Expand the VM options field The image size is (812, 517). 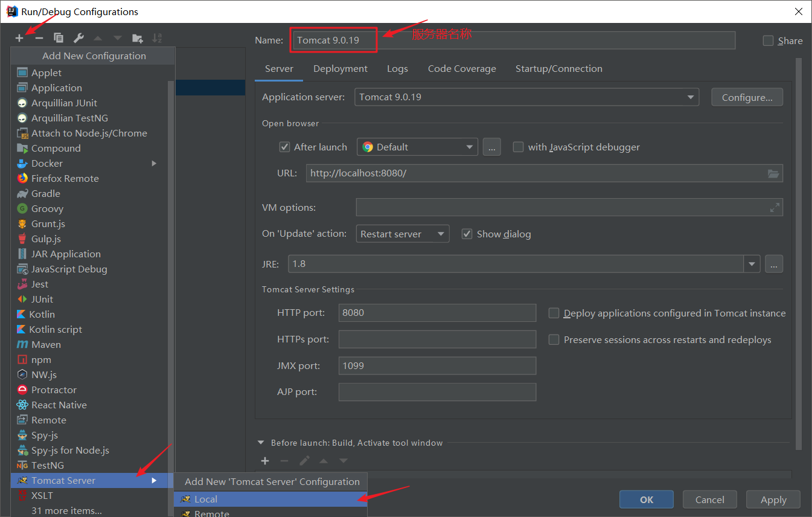click(x=775, y=207)
